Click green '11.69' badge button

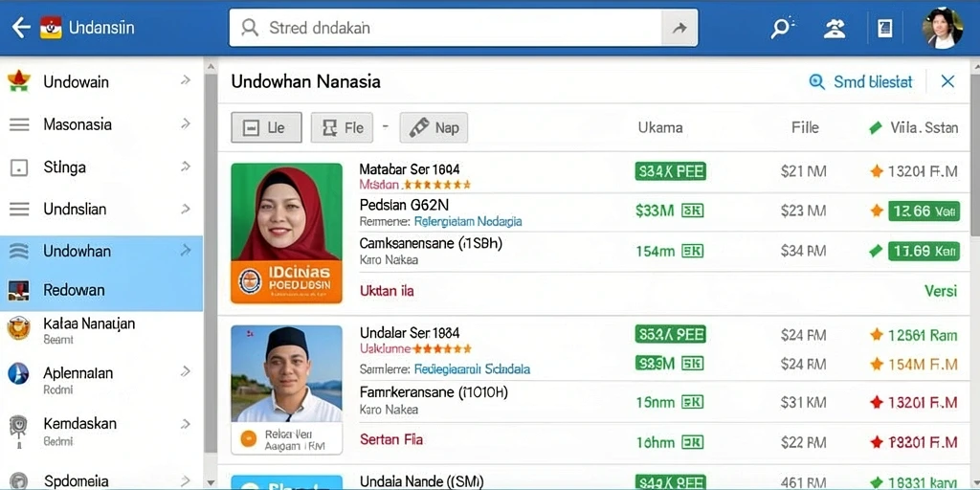[924, 252]
